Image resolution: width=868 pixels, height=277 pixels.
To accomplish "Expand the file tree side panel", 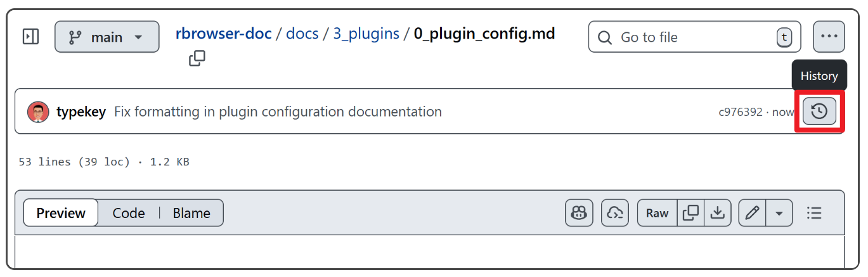I will pyautogui.click(x=30, y=37).
